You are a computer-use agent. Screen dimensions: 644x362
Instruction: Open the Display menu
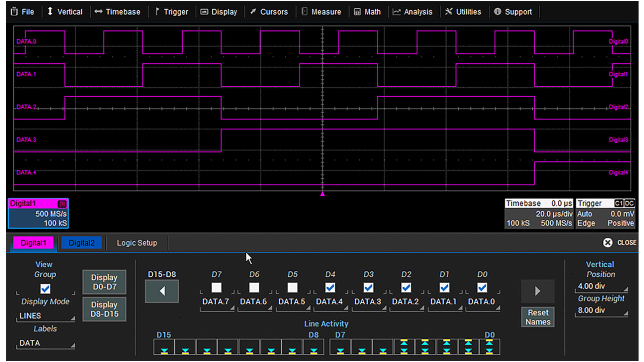tap(219, 12)
